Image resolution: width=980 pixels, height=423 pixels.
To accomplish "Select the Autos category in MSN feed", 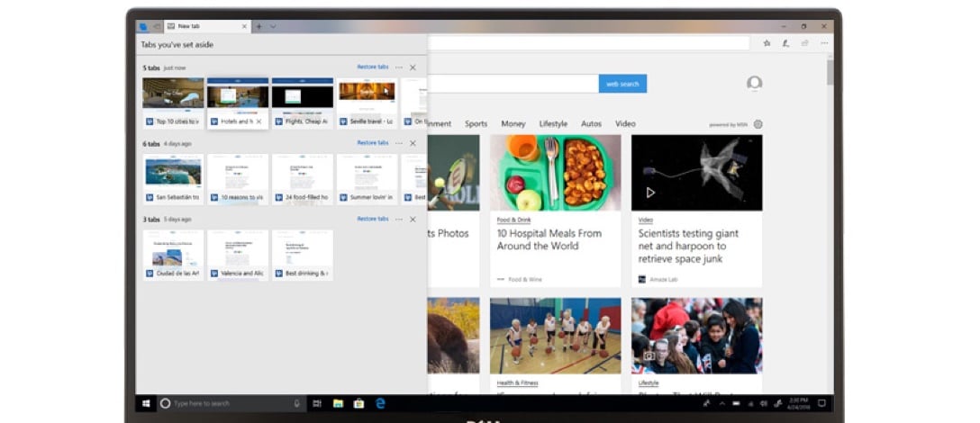I will click(591, 123).
